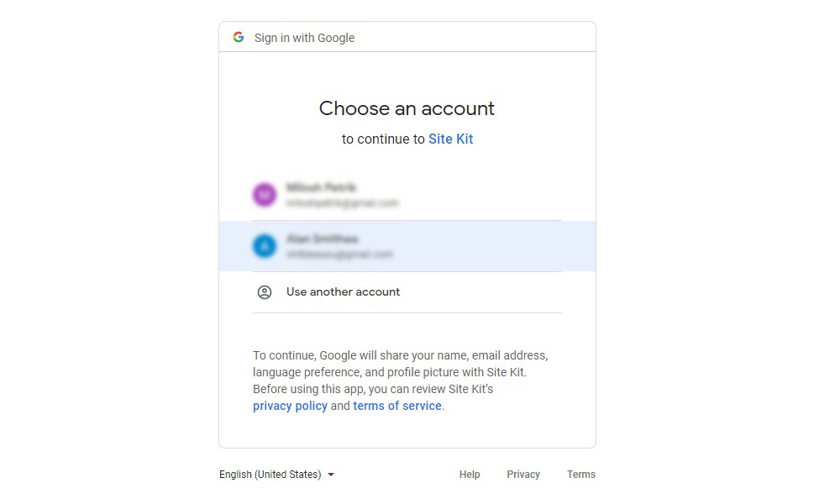Click the Google G logo

(x=239, y=37)
